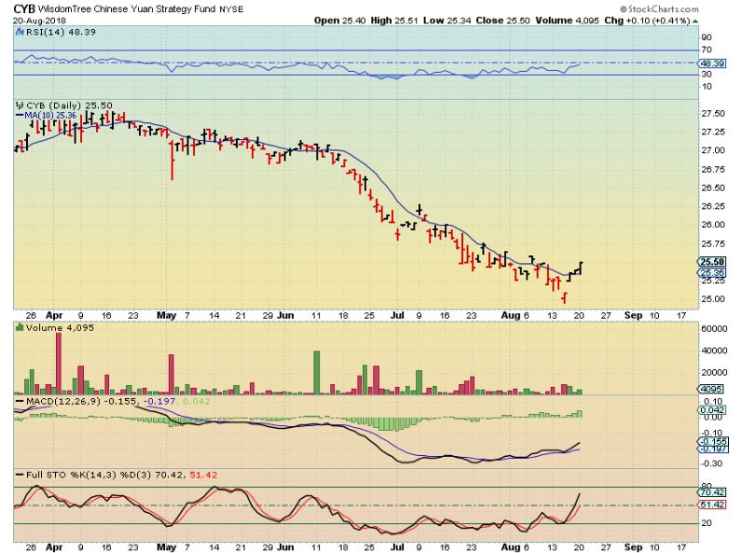The image size is (756, 553).
Task: Click Sep on the price panel's date axis
Action: pos(633,315)
